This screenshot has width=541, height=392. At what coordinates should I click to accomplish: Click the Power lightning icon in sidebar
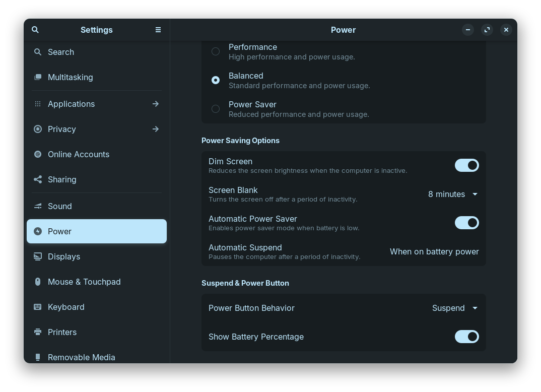click(x=38, y=231)
